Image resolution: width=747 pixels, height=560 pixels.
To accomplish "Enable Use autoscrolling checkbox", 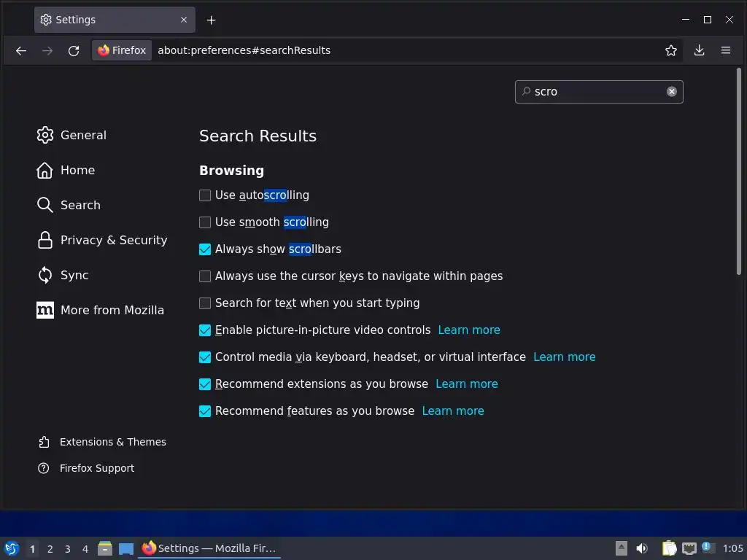I will click(205, 195).
